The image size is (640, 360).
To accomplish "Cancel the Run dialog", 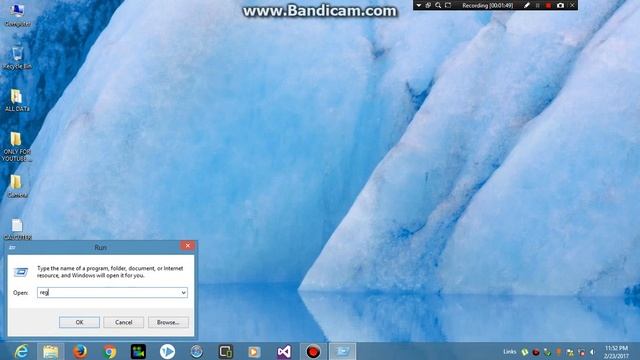I will point(124,322).
